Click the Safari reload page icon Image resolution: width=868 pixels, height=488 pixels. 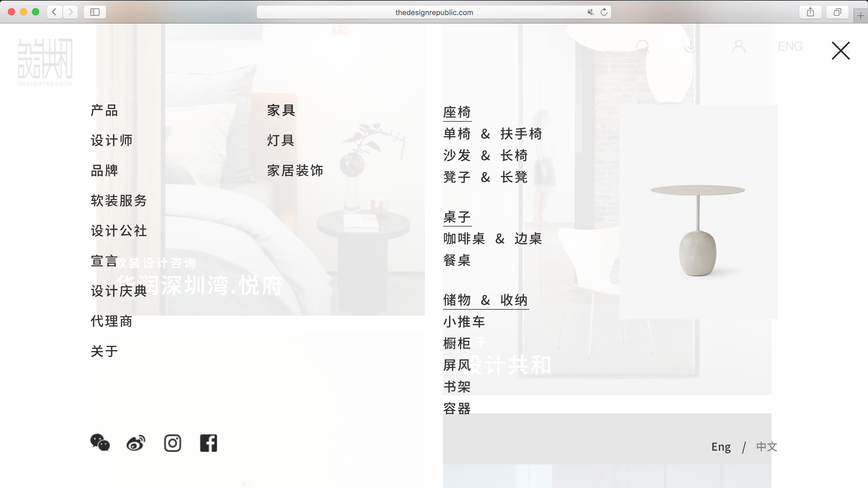point(604,12)
